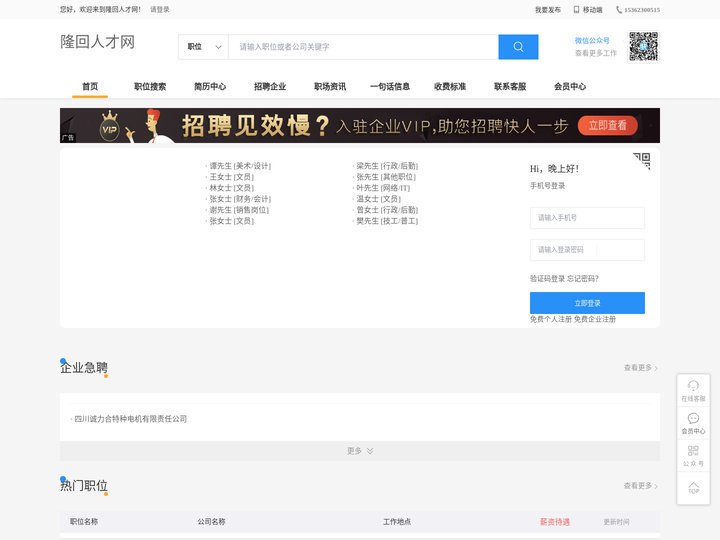Click the 更新时间 column header

[x=616, y=522]
